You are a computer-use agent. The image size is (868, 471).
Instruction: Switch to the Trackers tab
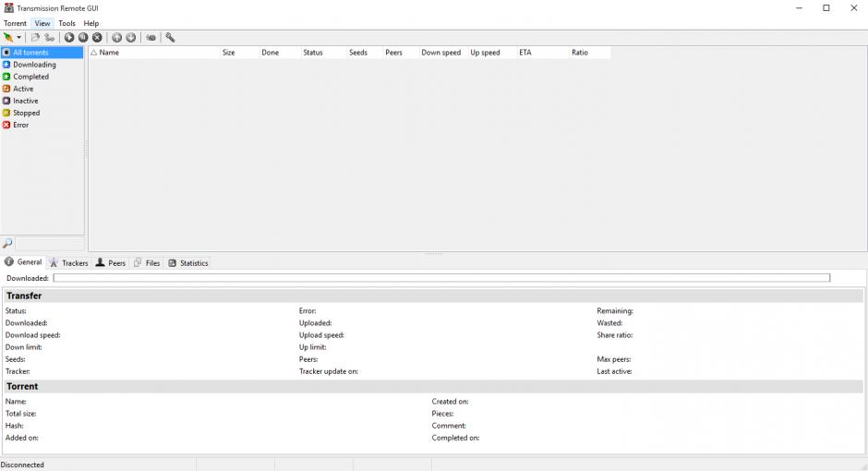(x=68, y=263)
